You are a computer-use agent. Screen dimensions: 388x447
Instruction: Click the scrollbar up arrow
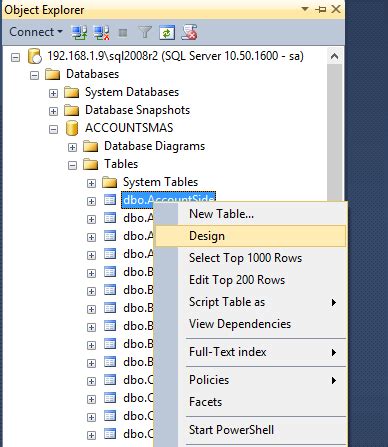(x=334, y=56)
